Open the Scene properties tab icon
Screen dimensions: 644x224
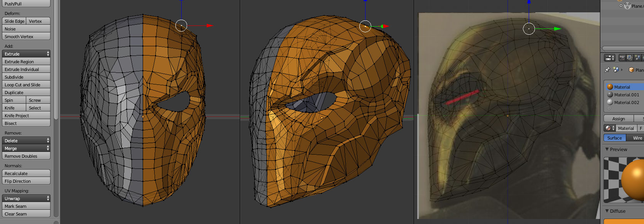(x=637, y=58)
